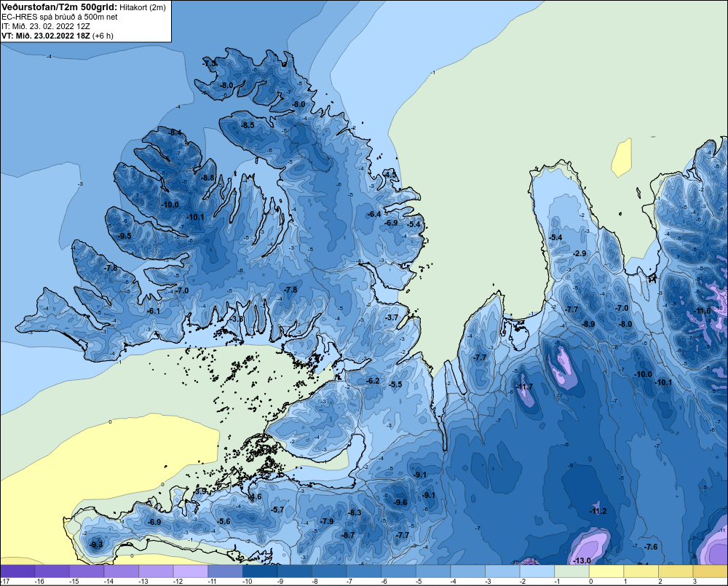Image resolution: width=728 pixels, height=586 pixels.
Task: Click the -8.9 temperature label
Action: pos(588,324)
